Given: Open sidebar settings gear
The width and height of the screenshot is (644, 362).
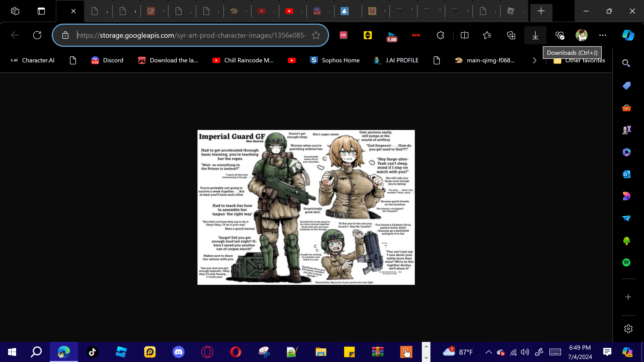Looking at the screenshot, I should [x=628, y=329].
